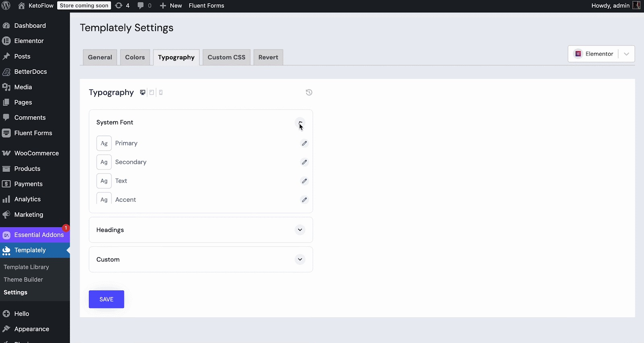Click the Store coming soon badge
The width and height of the screenshot is (644, 343).
84,6
